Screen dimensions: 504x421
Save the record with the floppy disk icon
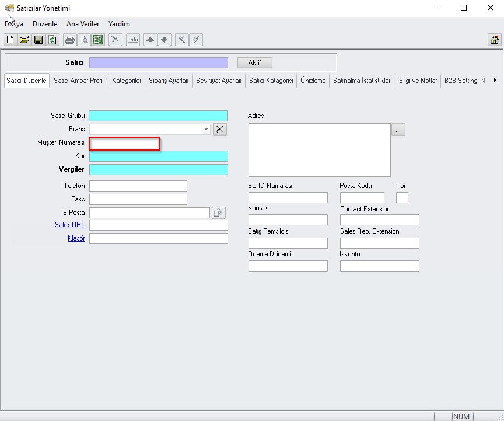tap(38, 40)
